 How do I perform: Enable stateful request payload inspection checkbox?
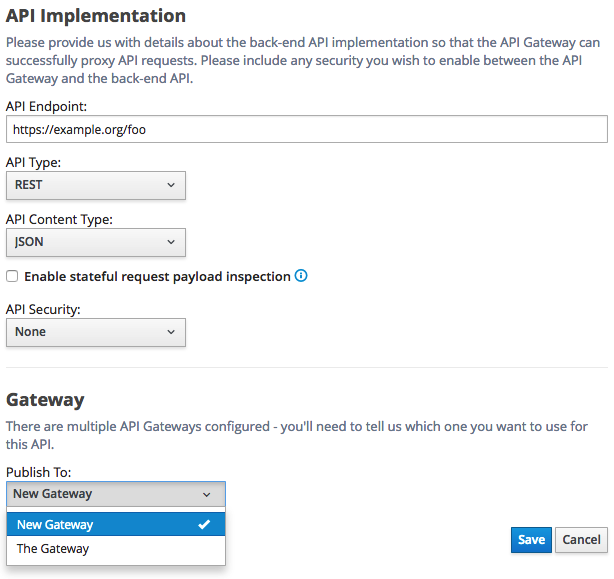(12, 276)
